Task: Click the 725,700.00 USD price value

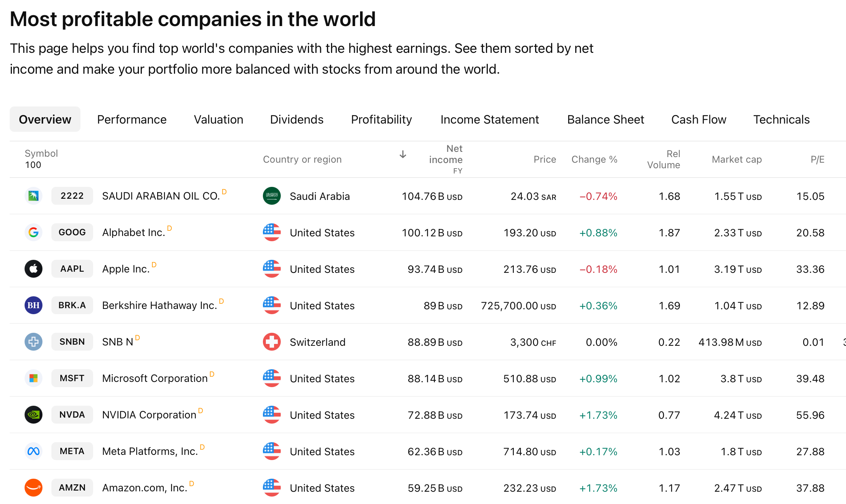Action: tap(519, 306)
